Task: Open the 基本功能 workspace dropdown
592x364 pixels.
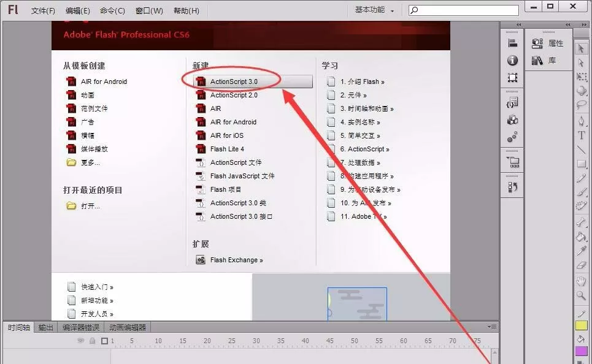Action: click(x=374, y=10)
